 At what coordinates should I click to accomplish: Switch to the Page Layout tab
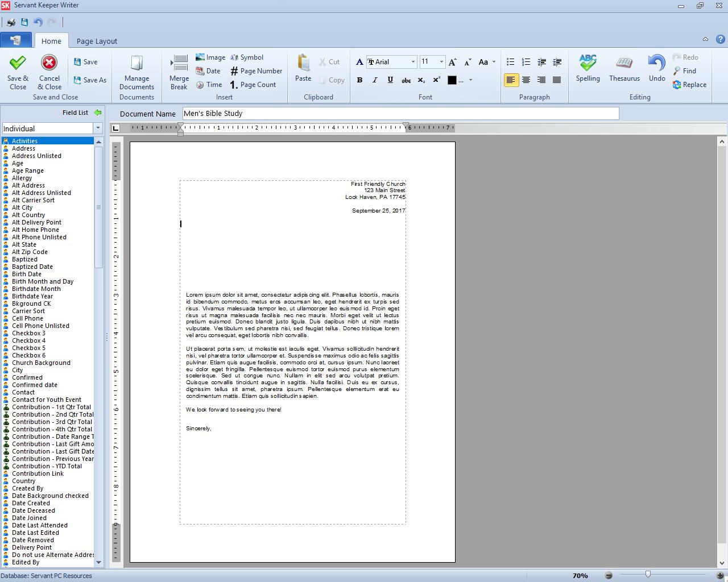tap(96, 40)
